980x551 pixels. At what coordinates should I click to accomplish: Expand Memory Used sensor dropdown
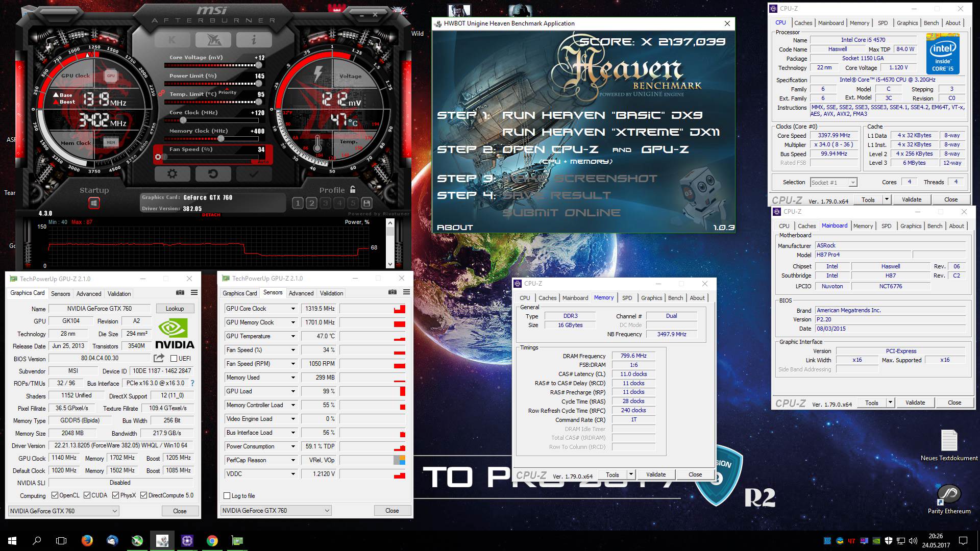[293, 378]
